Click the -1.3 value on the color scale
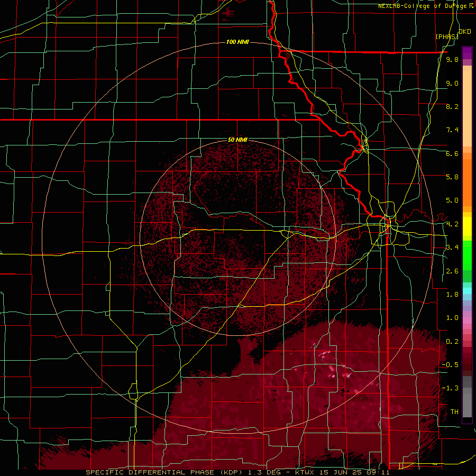 450,388
